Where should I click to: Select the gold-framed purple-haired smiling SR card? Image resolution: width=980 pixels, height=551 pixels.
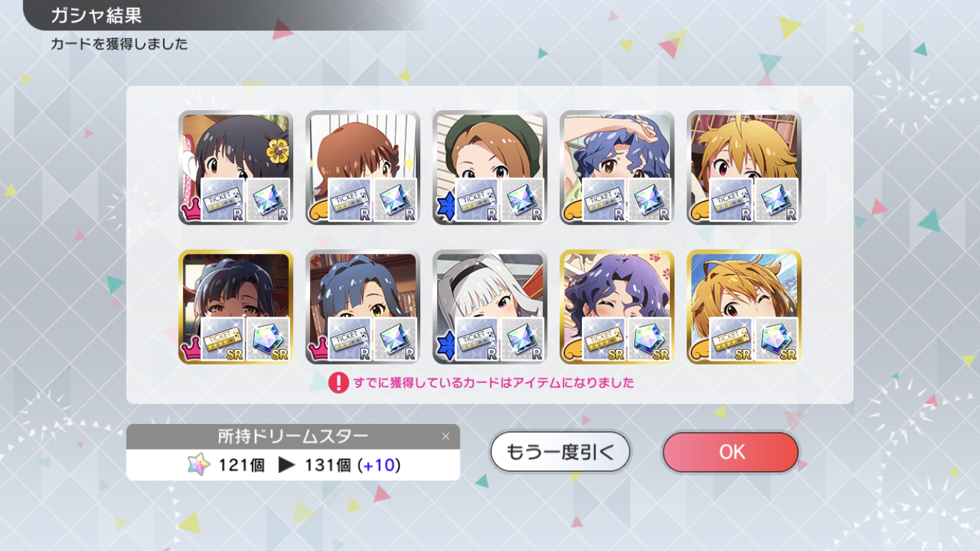click(x=617, y=307)
